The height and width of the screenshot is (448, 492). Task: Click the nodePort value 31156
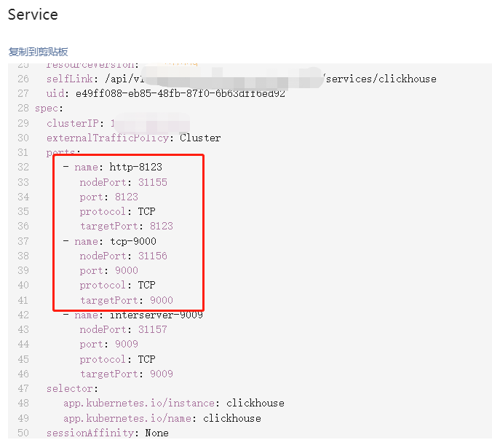[152, 256]
